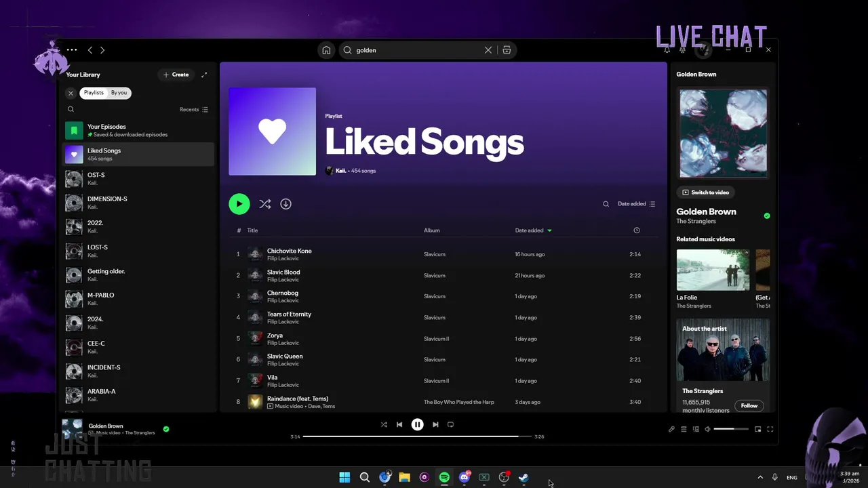Viewport: 868px width, 488px height.
Task: Open the 'Getting older.' playlist
Action: [x=138, y=274]
